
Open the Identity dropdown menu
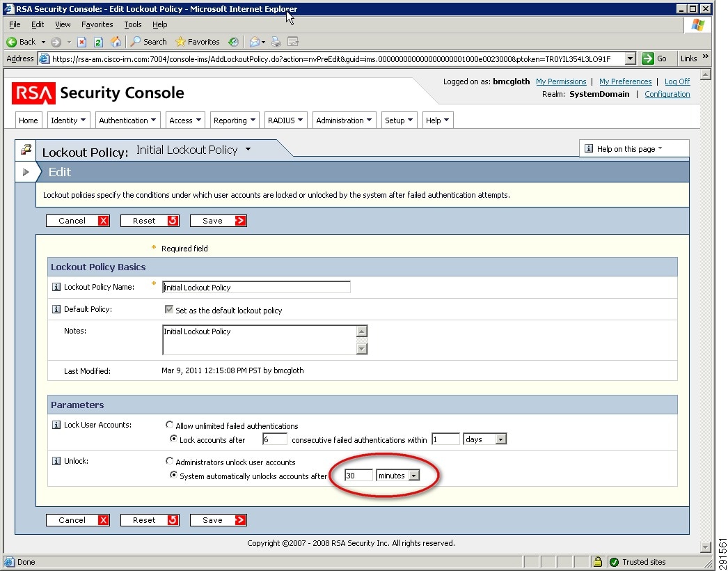(69, 120)
